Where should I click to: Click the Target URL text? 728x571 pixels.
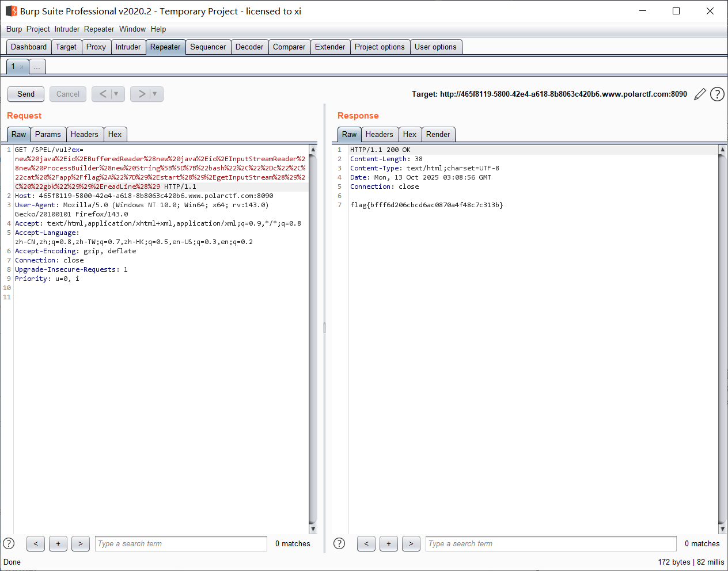549,94
